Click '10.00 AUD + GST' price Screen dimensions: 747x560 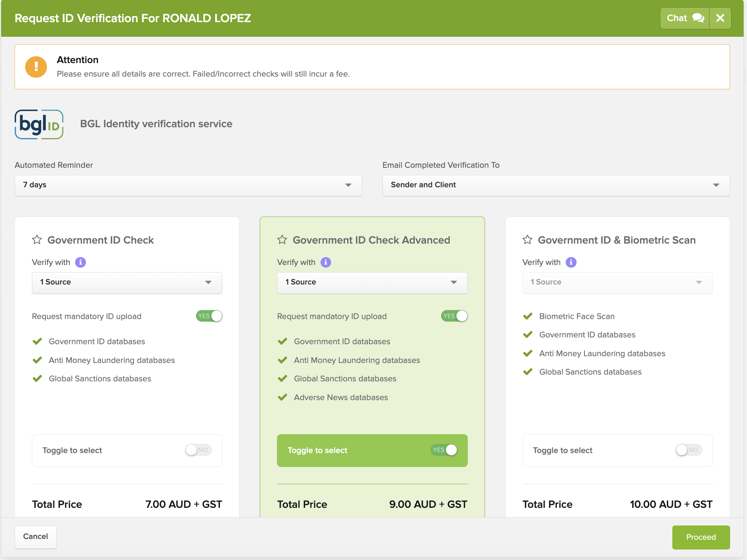(671, 504)
